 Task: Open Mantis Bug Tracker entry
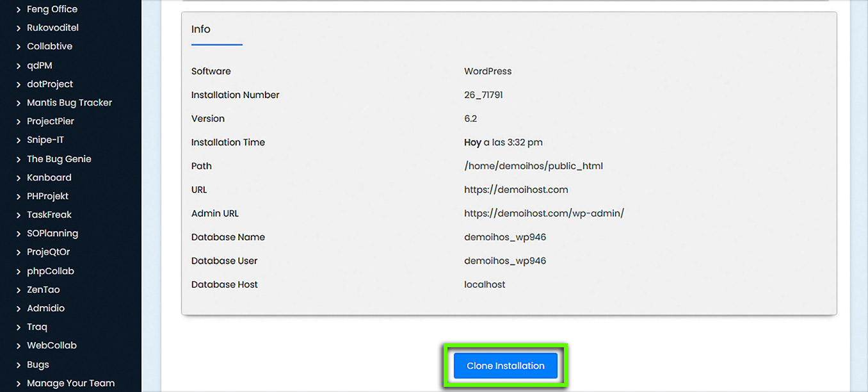click(x=69, y=102)
